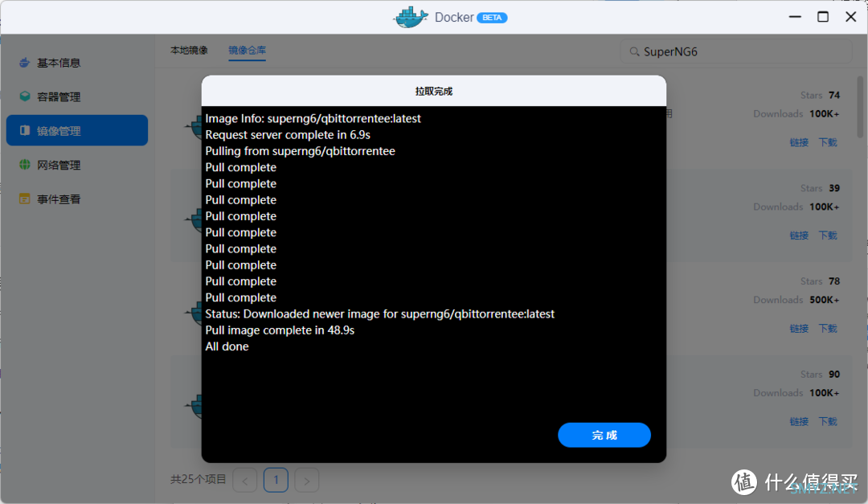Click 下载 for image with 90 stars

[828, 421]
